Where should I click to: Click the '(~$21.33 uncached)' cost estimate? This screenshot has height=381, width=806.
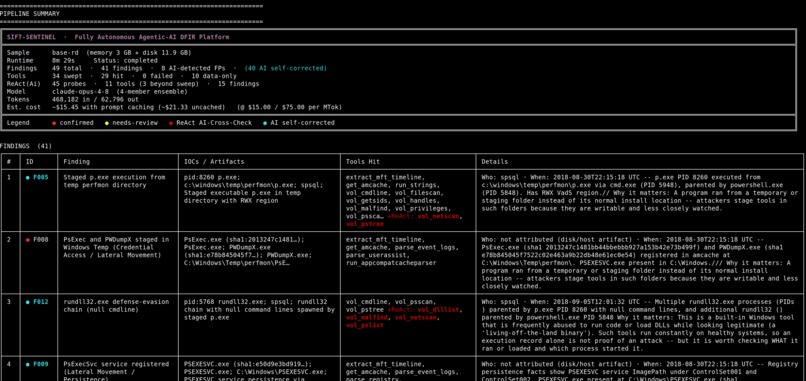click(x=191, y=107)
